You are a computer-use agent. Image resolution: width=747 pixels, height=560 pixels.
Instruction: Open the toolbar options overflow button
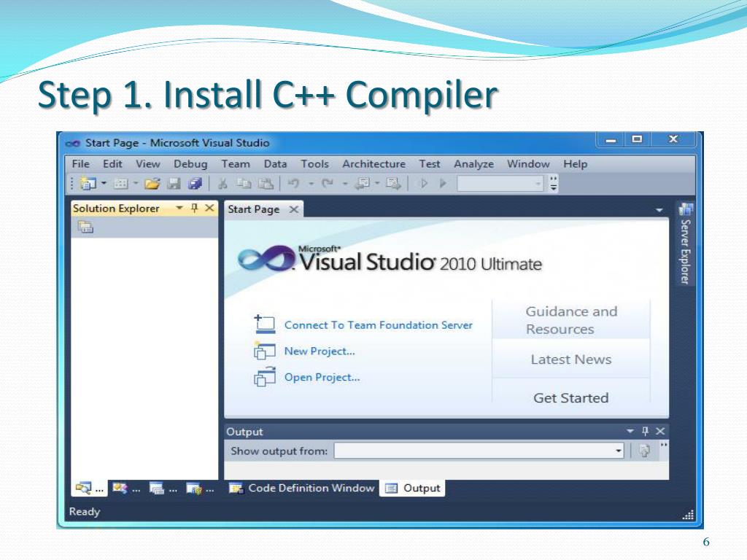pyautogui.click(x=553, y=183)
